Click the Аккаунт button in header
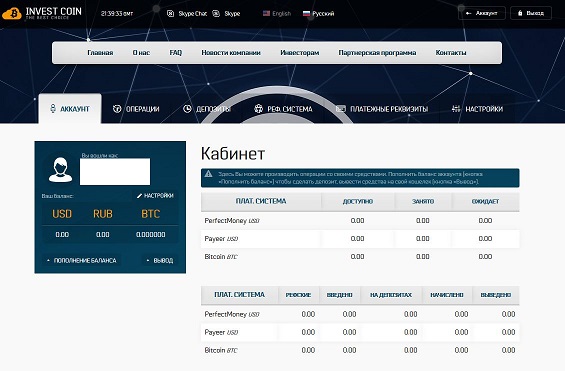The image size is (565, 371). 482,13
